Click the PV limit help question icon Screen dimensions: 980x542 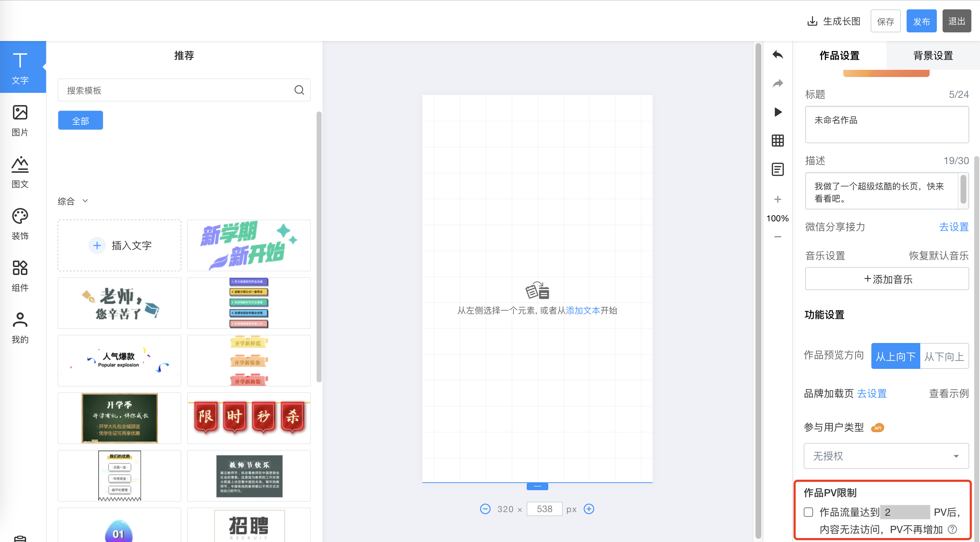coord(952,529)
